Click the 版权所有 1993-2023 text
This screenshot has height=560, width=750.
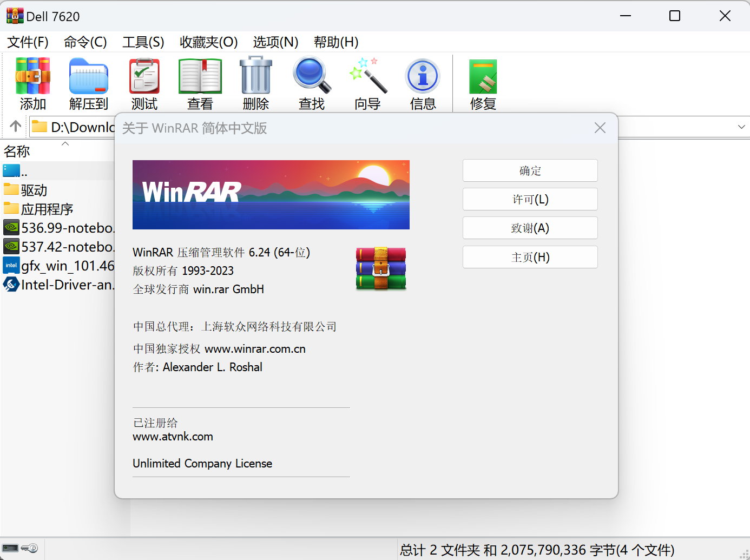tap(183, 271)
